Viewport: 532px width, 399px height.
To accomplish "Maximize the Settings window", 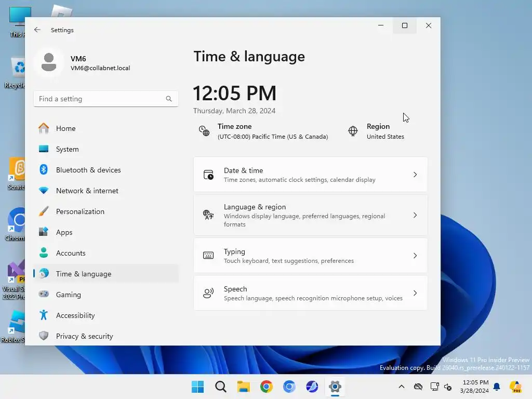I will (x=404, y=25).
